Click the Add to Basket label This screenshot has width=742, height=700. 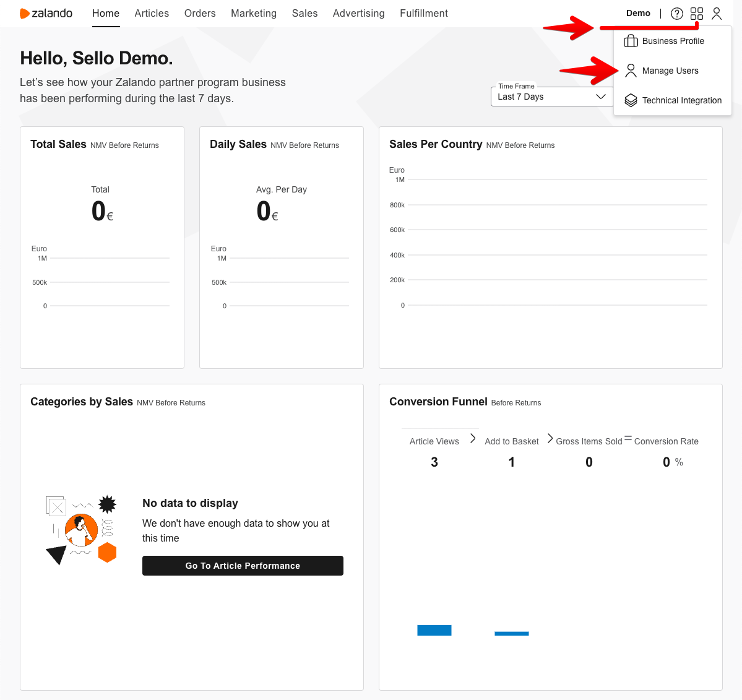[512, 441]
